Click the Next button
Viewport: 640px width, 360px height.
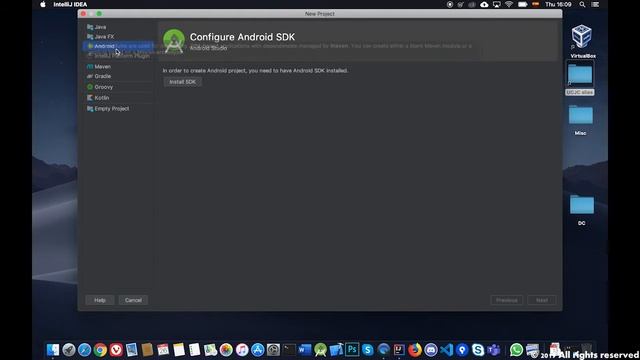pyautogui.click(x=542, y=300)
